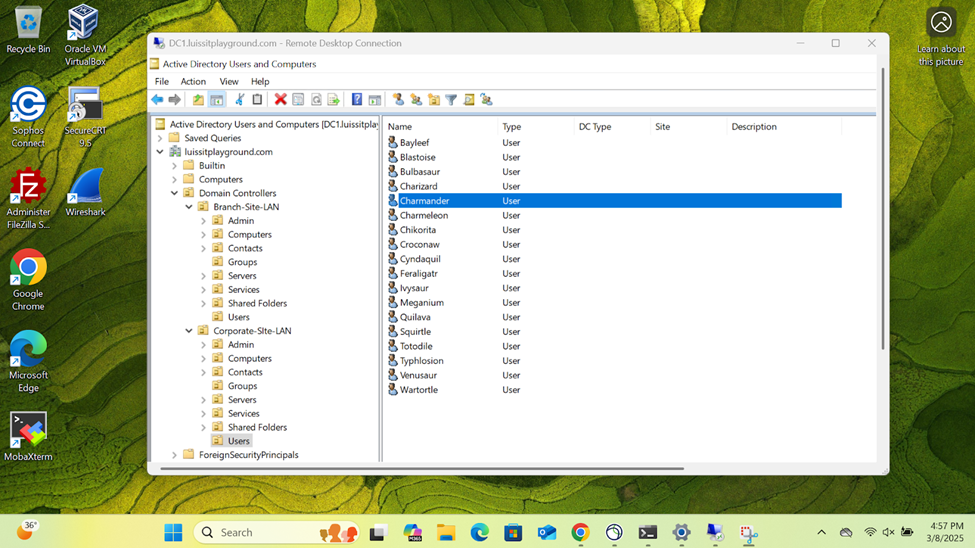
Task: Select the top-level Computers container
Action: [x=220, y=179]
